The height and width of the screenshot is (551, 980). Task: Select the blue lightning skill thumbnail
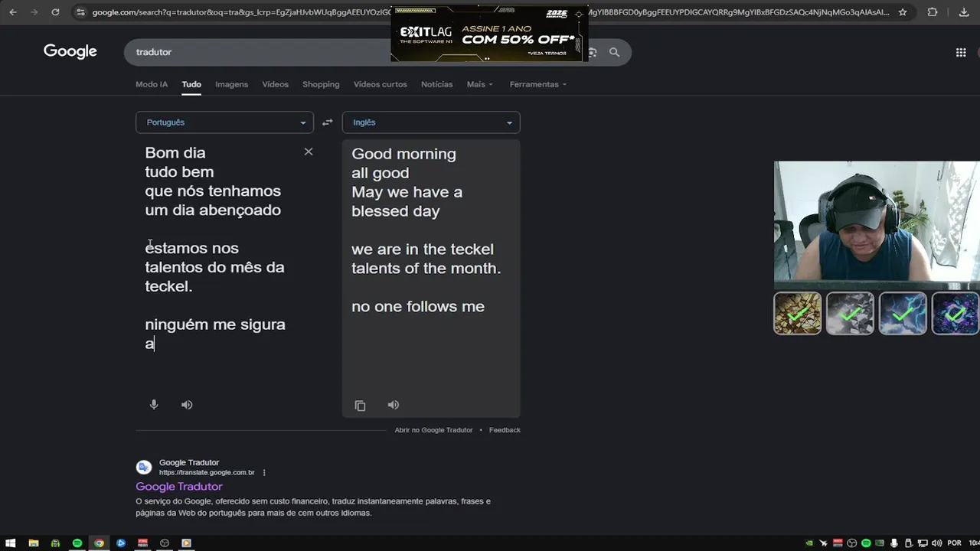tap(903, 314)
